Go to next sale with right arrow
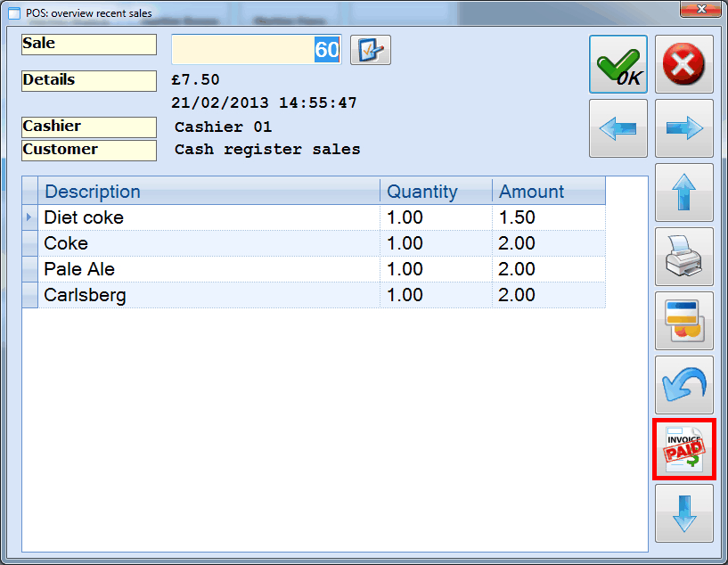 point(683,128)
